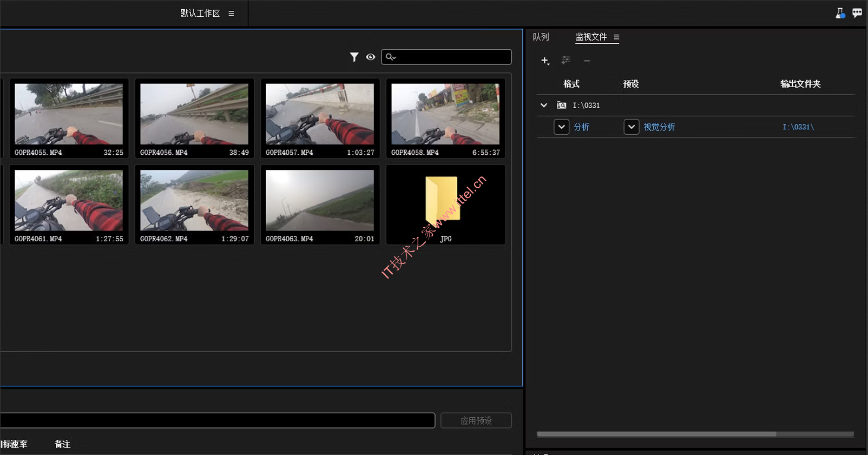The image size is (868, 455).
Task: Open the feedback speech bubble icon
Action: (857, 13)
